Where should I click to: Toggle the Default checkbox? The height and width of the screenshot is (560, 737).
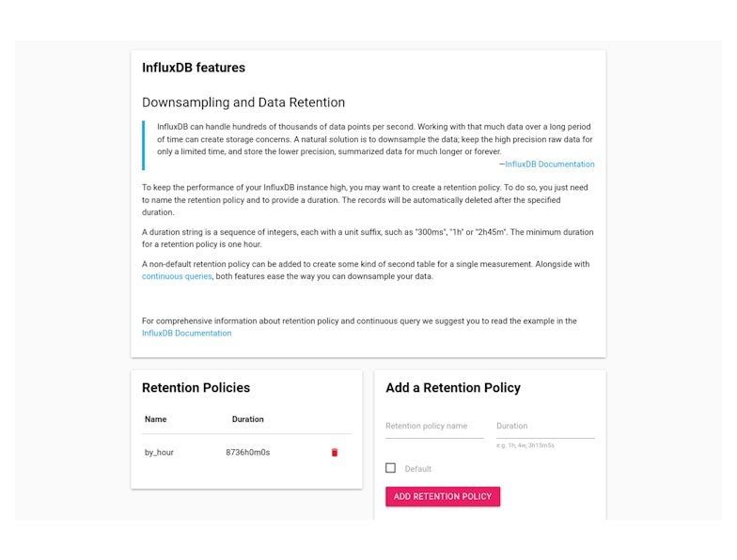click(x=391, y=468)
